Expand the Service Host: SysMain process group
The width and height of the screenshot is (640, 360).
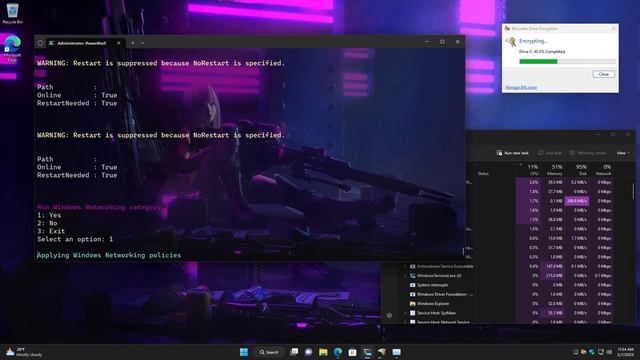(405, 313)
